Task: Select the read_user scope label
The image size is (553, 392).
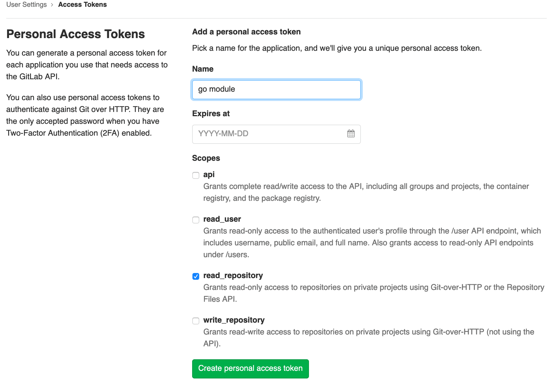Action: coord(222,219)
